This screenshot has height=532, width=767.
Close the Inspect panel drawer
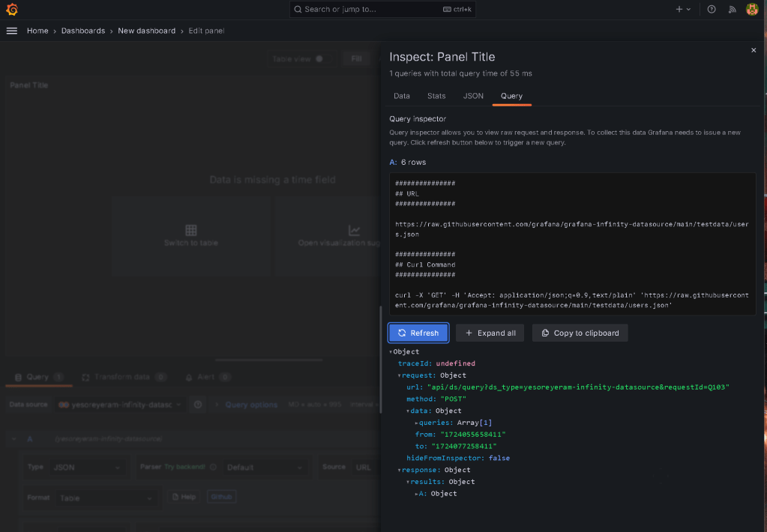click(x=754, y=50)
